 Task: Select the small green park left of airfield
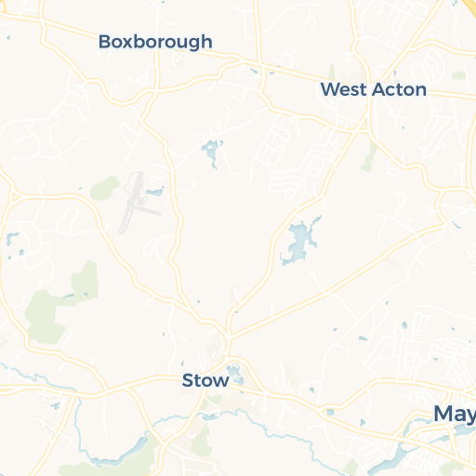pyautogui.click(x=104, y=188)
